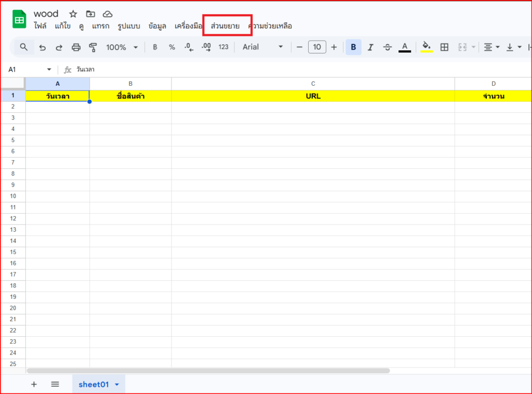Expand the sheet01 tab options arrow
Viewport: 532px width, 394px height.
click(117, 385)
